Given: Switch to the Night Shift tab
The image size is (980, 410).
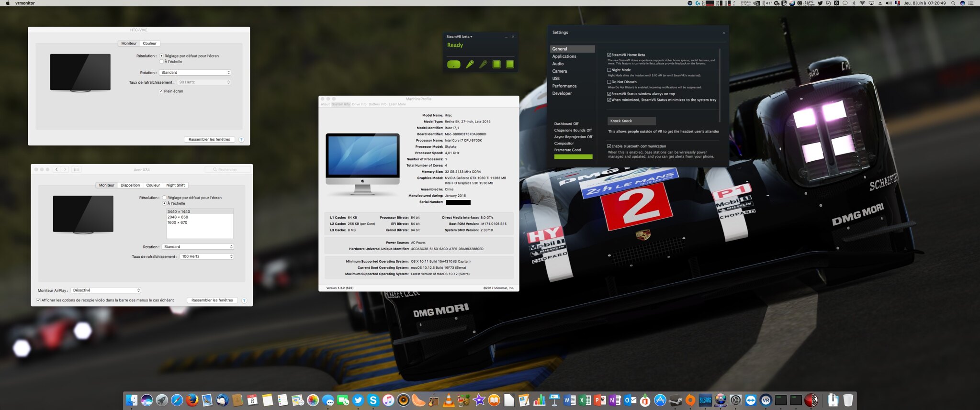Looking at the screenshot, I should tap(175, 185).
